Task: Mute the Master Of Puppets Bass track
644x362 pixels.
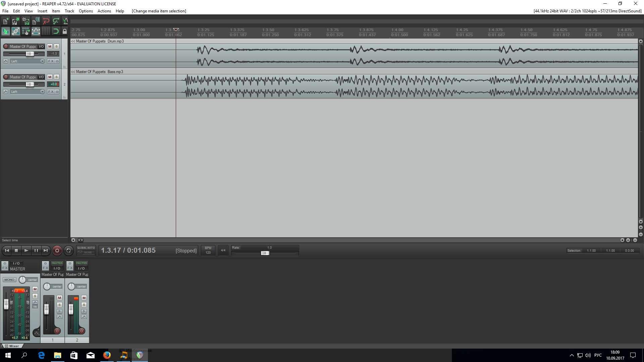Action: pyautogui.click(x=50, y=76)
